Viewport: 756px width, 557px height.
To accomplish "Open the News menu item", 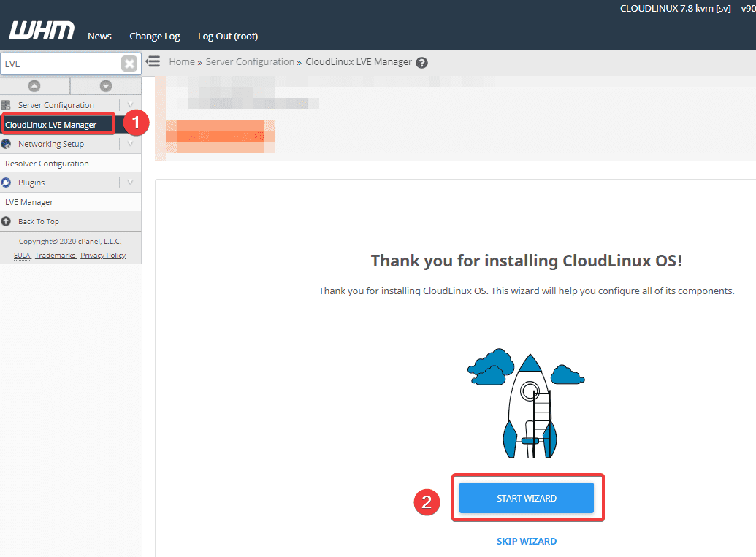I will coord(99,36).
